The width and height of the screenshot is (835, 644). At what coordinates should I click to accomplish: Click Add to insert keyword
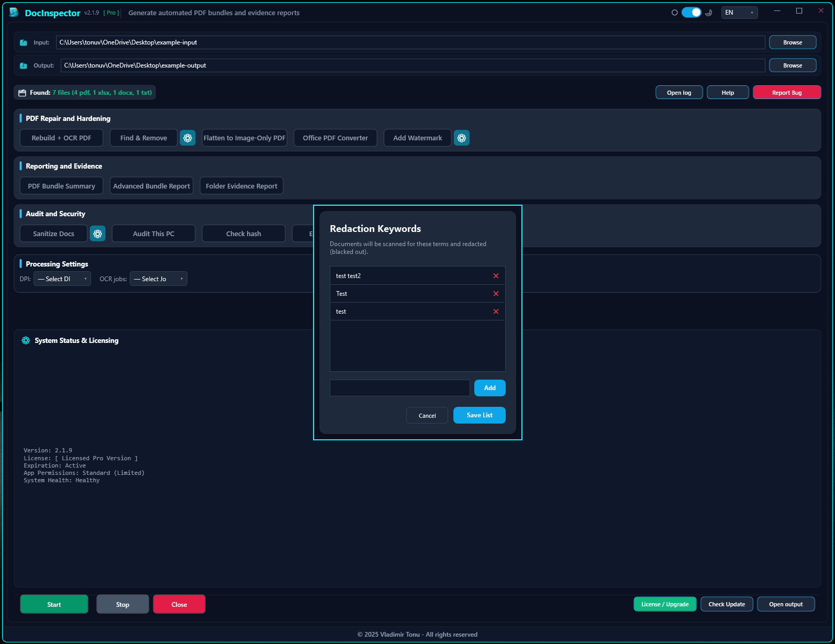click(x=489, y=388)
